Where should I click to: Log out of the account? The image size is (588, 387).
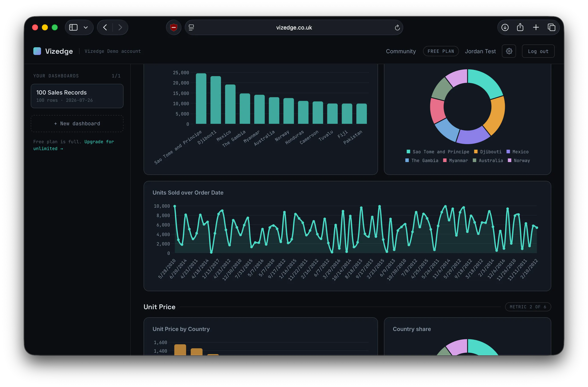pyautogui.click(x=538, y=51)
